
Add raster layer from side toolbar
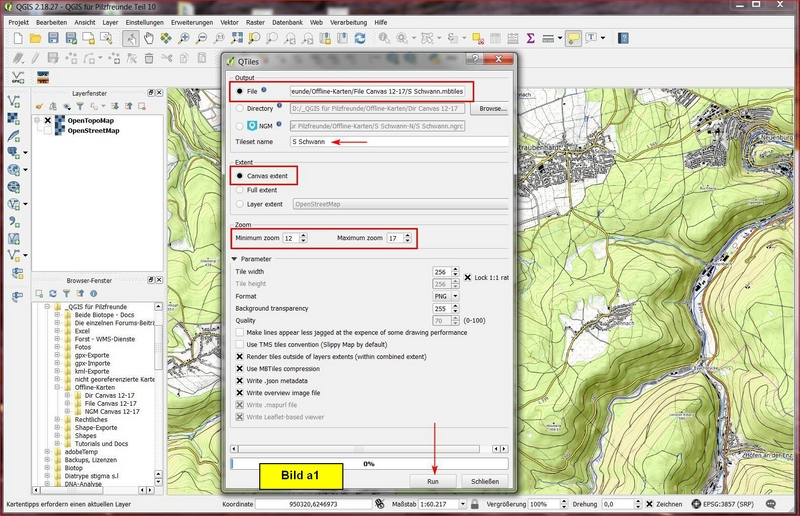click(x=14, y=118)
